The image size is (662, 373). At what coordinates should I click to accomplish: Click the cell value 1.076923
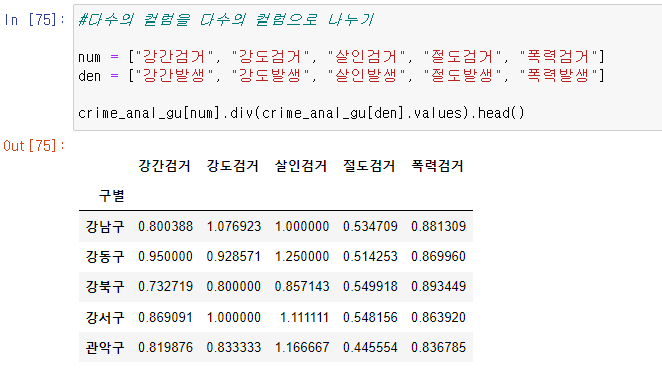(x=234, y=226)
